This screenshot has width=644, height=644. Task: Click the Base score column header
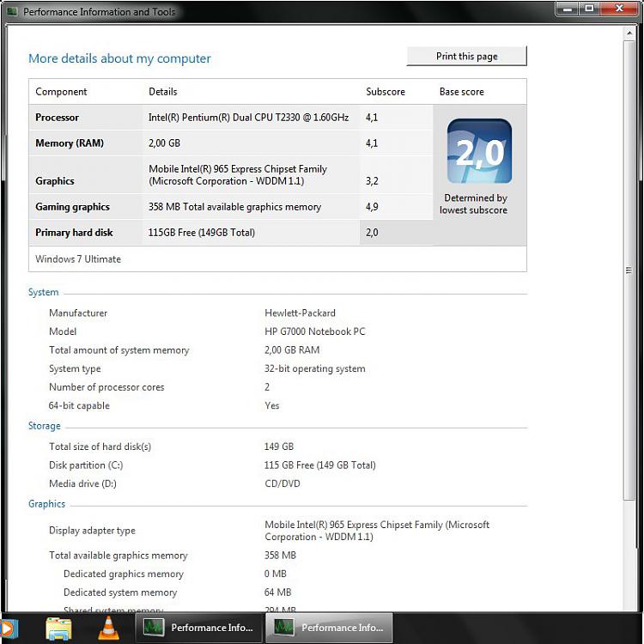[462, 92]
